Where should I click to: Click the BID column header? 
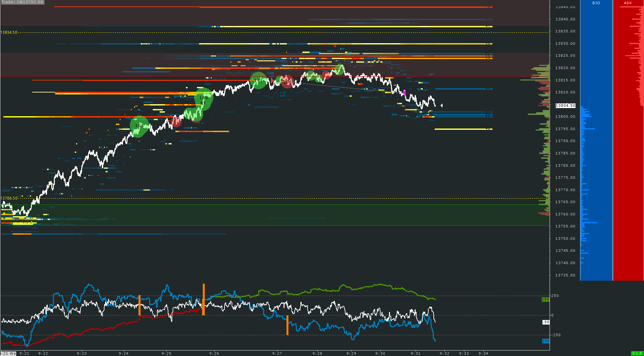pos(596,3)
